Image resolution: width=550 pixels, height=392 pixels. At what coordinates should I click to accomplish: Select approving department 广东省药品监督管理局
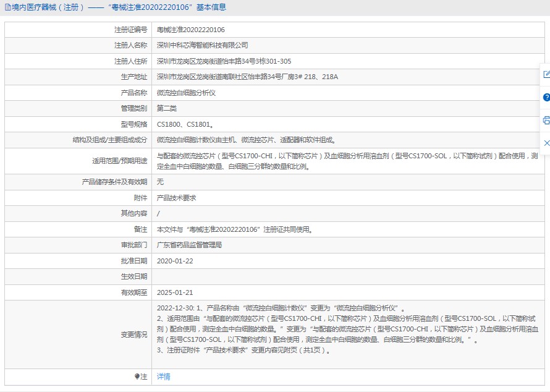pos(190,245)
